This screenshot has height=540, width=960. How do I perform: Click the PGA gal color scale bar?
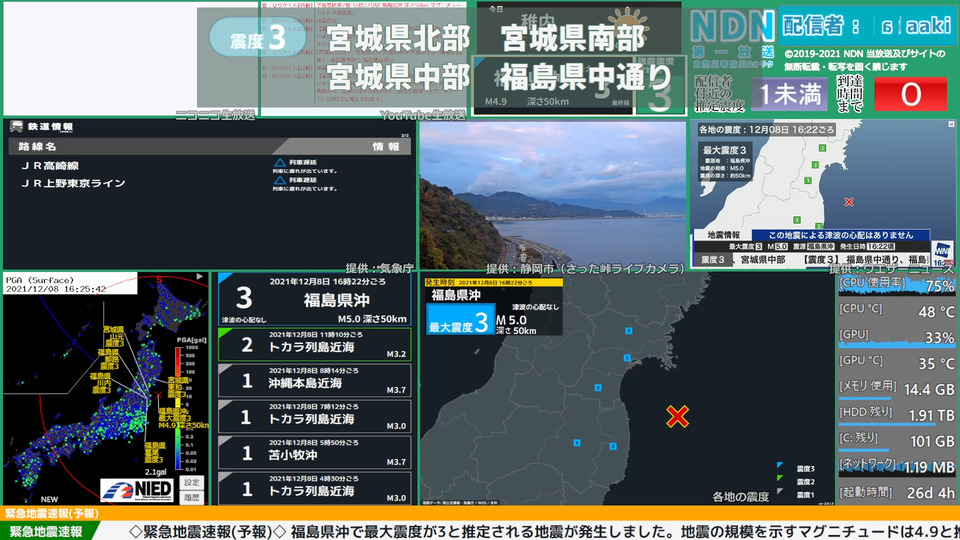[x=178, y=408]
